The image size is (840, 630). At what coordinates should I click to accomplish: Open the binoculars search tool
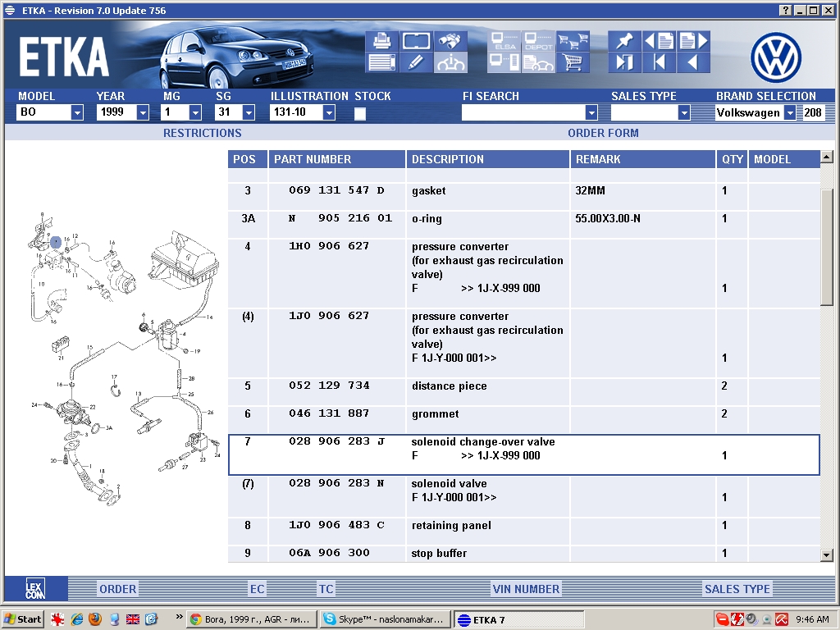450,41
